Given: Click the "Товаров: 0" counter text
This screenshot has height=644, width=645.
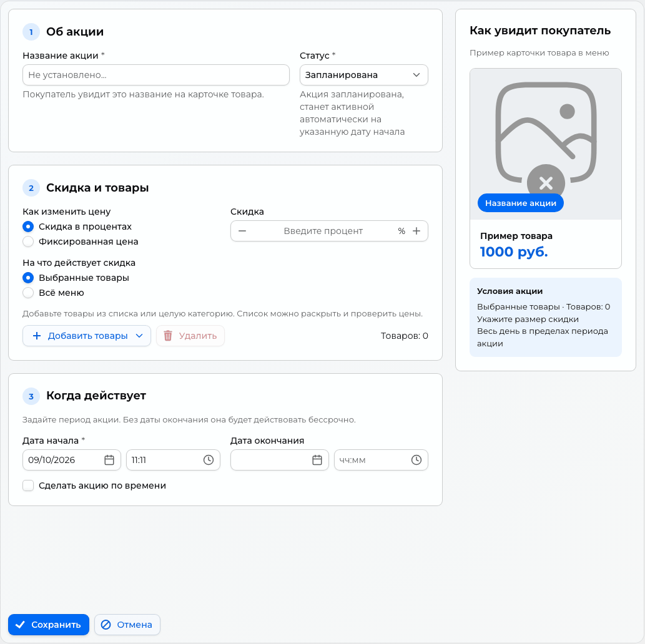Looking at the screenshot, I should [x=405, y=336].
